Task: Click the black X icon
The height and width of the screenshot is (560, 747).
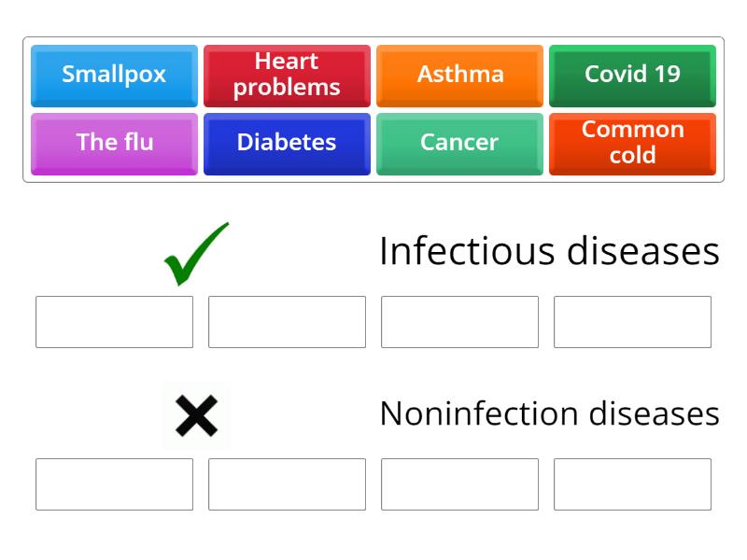Action: coord(198,415)
